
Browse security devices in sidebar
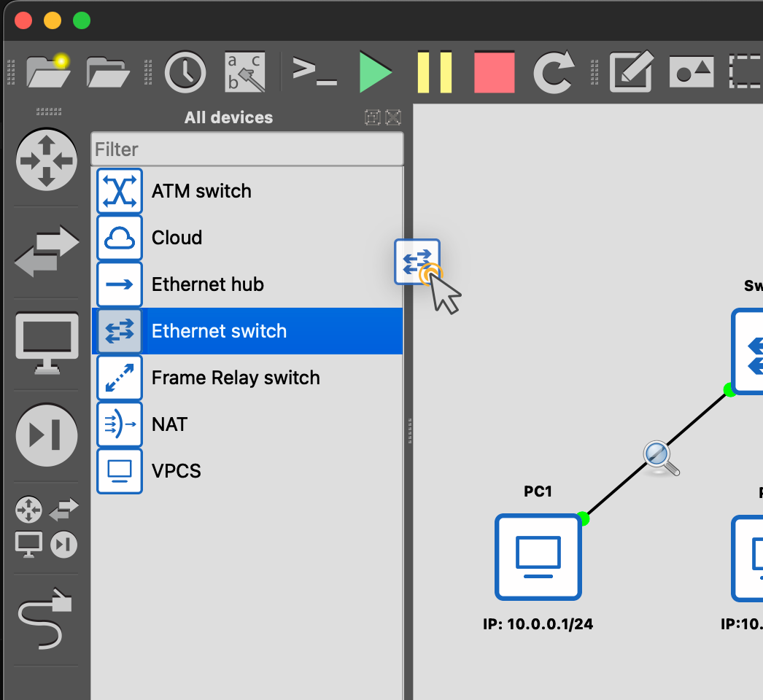[x=47, y=435]
